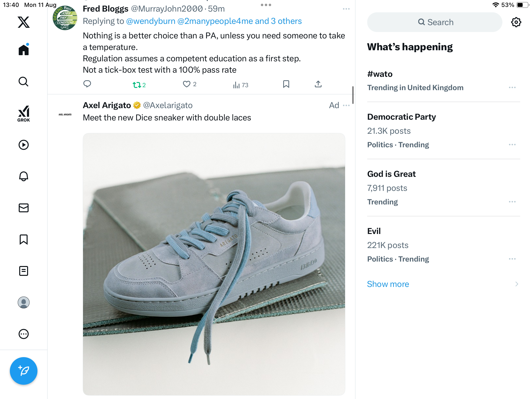Open the Democratic Party trending topic

(x=401, y=117)
